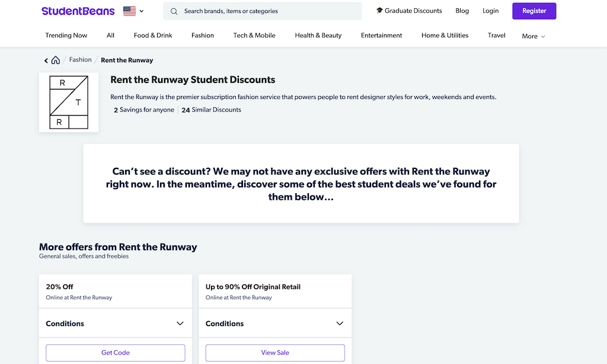Click '2 Savings for anyone' text
This screenshot has height=364, width=607.
(144, 110)
